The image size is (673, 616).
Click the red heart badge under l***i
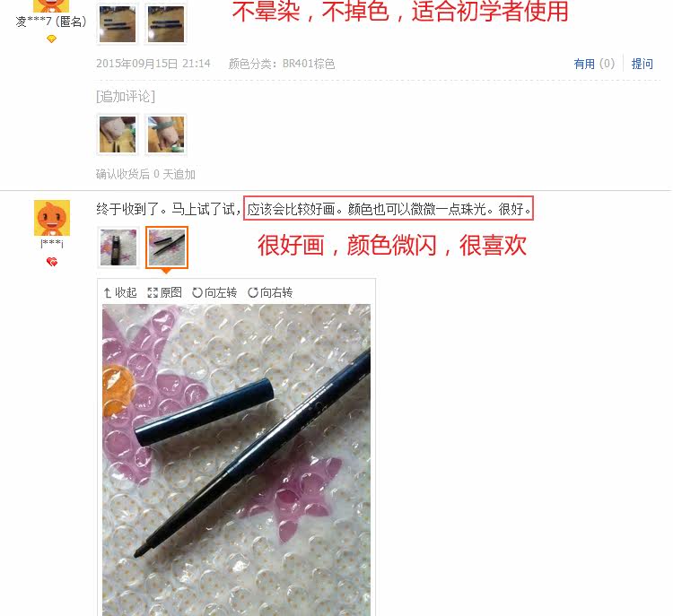(52, 262)
